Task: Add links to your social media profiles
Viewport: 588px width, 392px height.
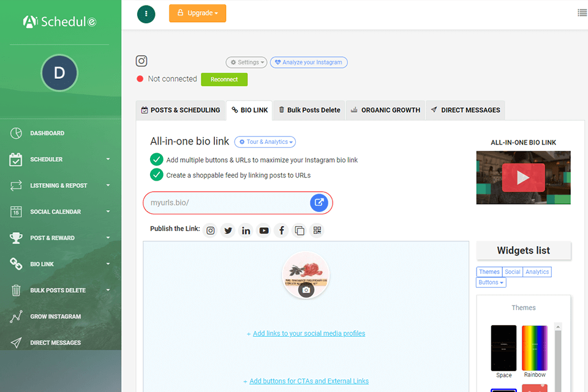Action: coord(309,333)
